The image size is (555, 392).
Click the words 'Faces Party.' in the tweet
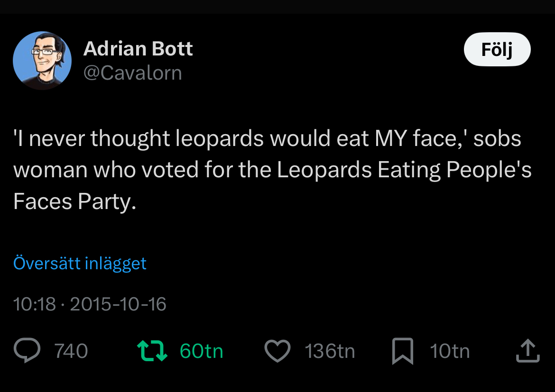point(74,202)
